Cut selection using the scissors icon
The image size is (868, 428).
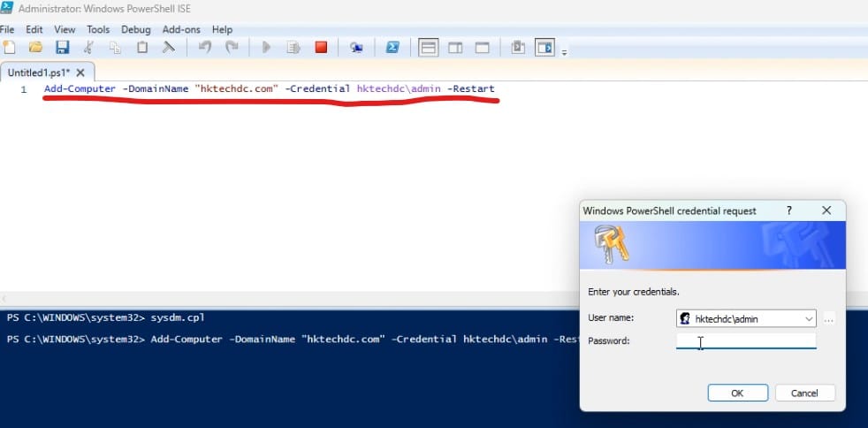click(x=88, y=47)
